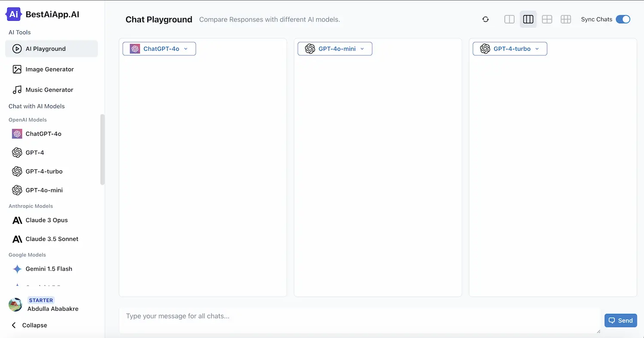Click the Gemini 1.5 Flash label
This screenshot has height=338, width=644.
click(x=49, y=269)
